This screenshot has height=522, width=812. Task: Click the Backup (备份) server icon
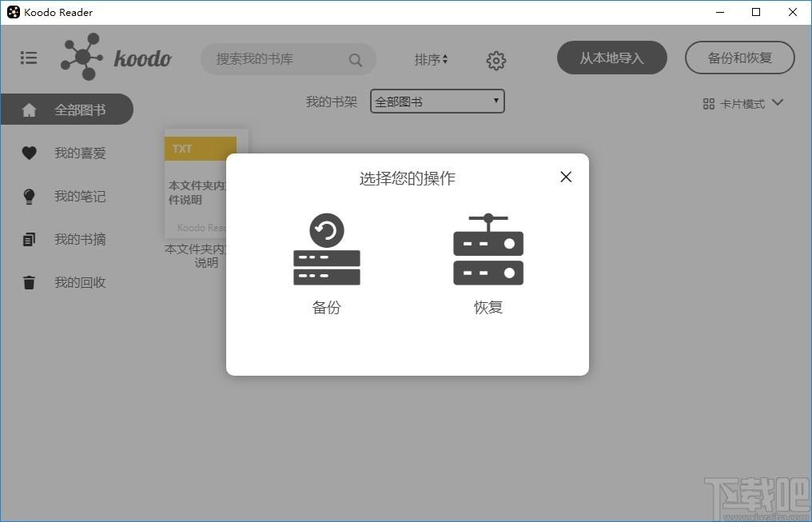pos(327,249)
